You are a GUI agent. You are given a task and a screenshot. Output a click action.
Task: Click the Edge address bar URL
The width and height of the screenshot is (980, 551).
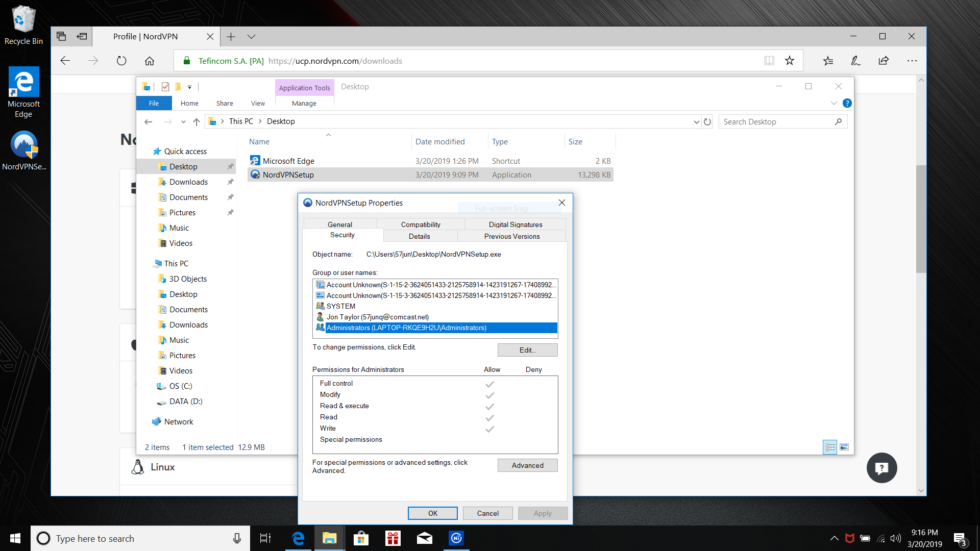point(335,61)
